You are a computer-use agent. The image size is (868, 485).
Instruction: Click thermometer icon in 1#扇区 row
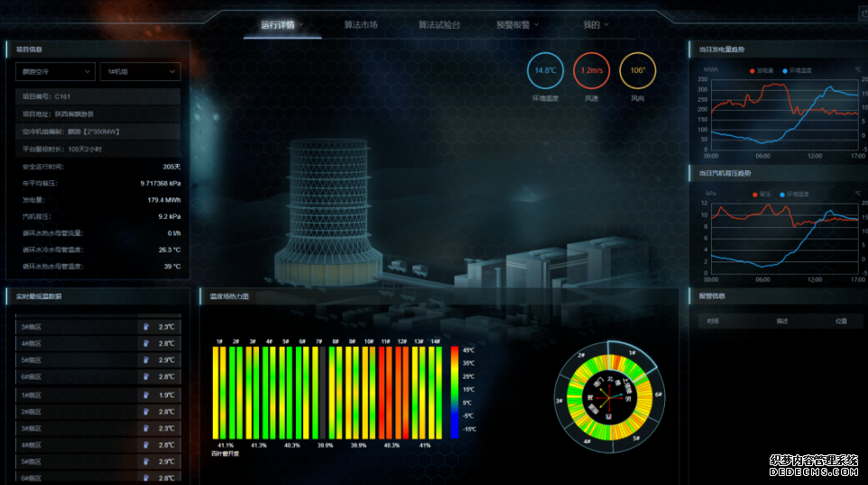pos(146,396)
